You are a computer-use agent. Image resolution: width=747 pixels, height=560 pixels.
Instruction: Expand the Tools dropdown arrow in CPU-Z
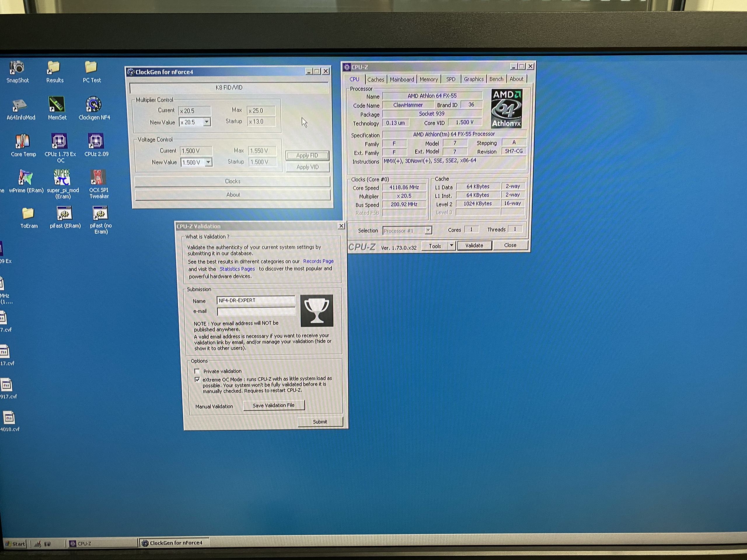[451, 246]
